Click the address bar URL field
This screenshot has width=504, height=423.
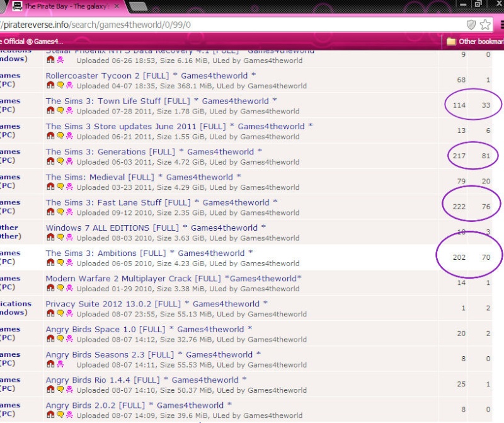coord(231,25)
